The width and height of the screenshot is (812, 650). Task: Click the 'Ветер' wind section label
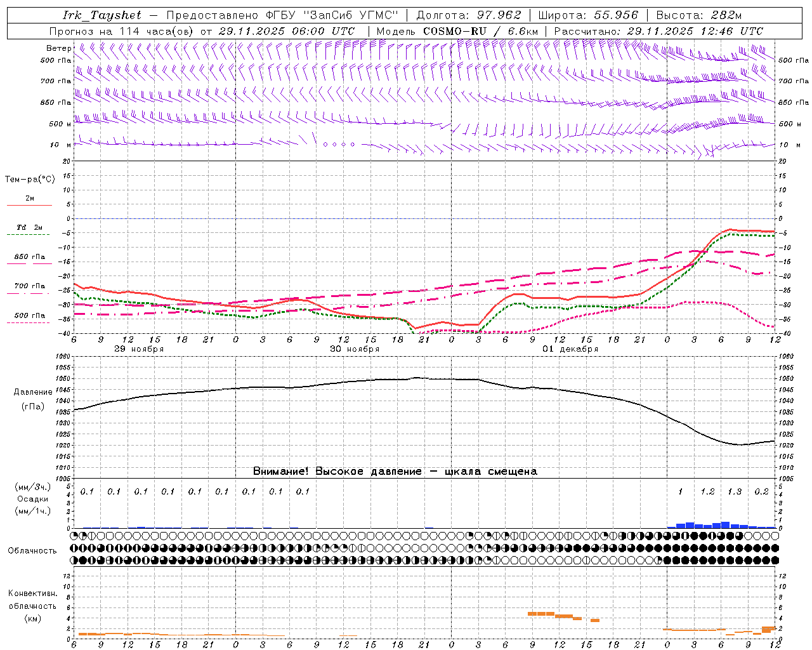pyautogui.click(x=58, y=48)
